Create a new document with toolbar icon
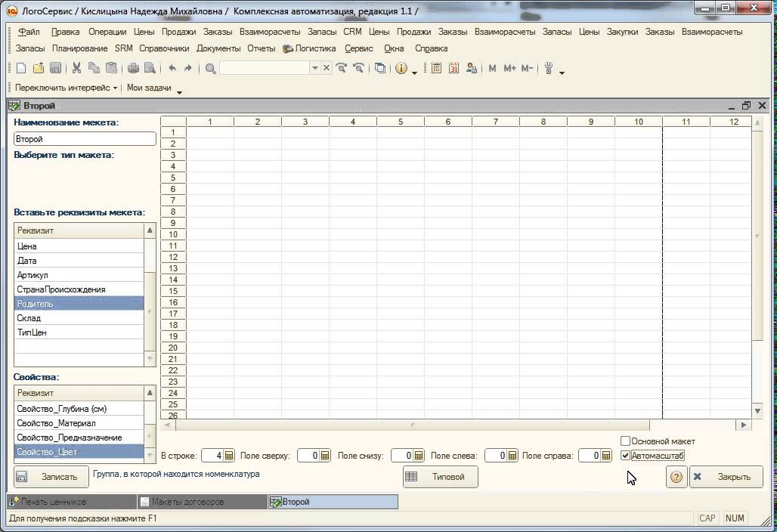This screenshot has height=532, width=777. pos(21,68)
